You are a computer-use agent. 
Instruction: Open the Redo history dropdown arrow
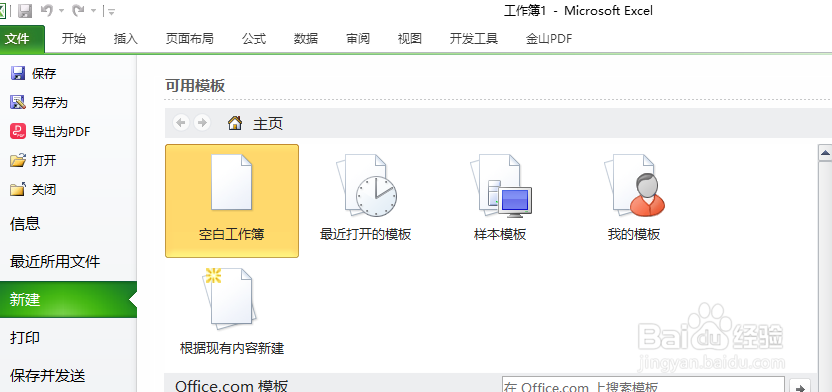pos(93,11)
